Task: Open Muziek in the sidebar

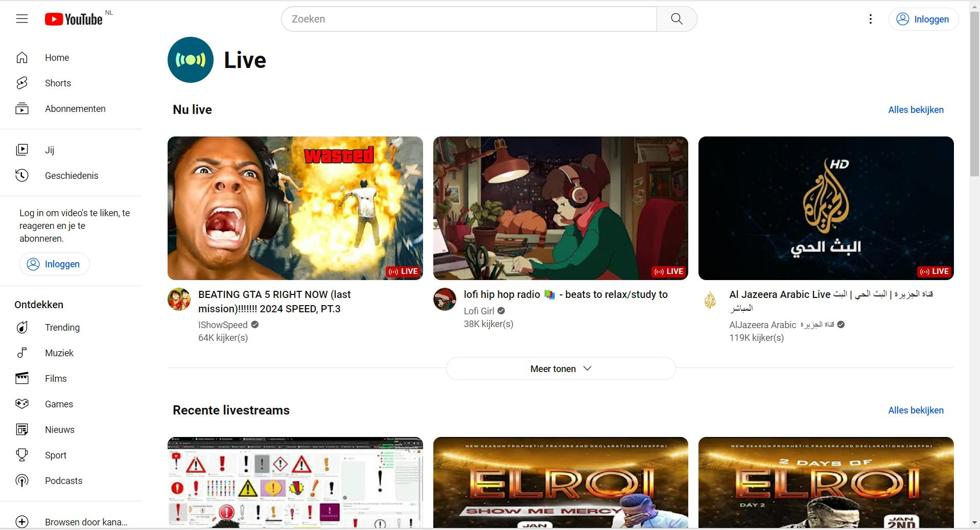Action: tap(71, 353)
